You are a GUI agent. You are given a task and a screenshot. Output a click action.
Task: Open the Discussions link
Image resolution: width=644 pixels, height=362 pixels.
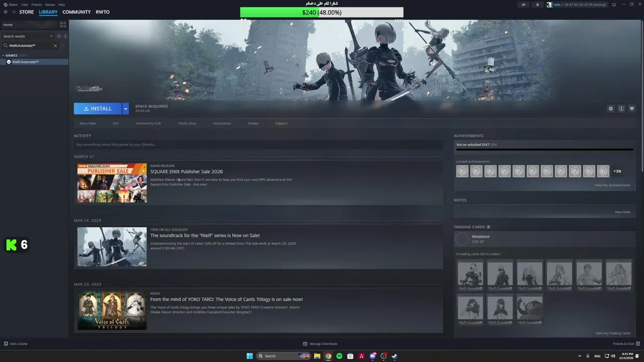coord(222,123)
